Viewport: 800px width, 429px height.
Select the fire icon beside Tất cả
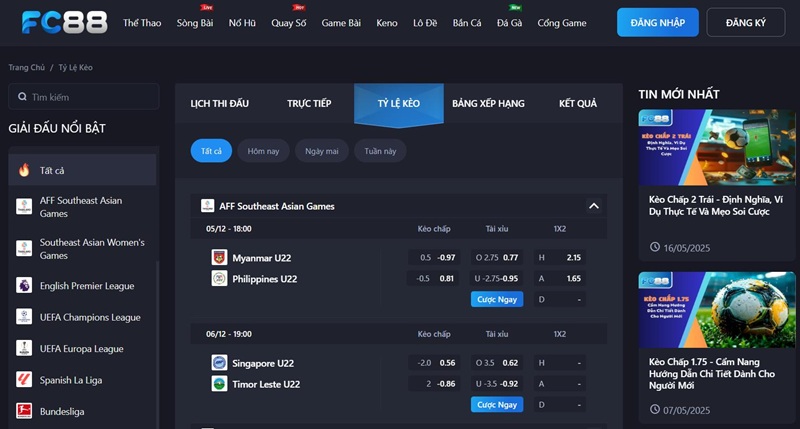tap(24, 170)
